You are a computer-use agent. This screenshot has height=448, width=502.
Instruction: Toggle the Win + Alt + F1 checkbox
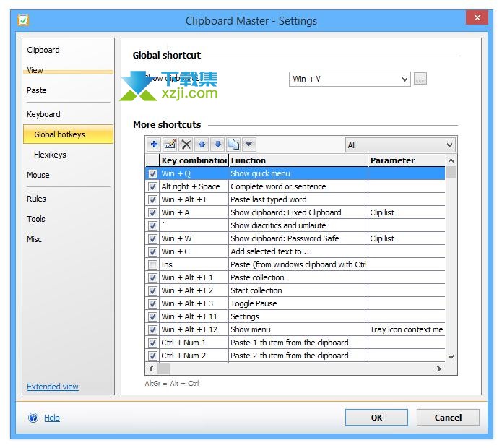pyautogui.click(x=152, y=278)
